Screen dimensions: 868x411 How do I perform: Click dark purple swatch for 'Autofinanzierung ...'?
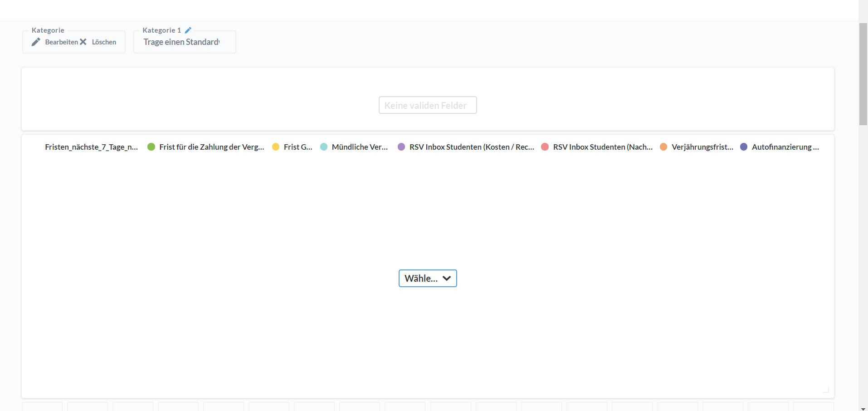pyautogui.click(x=744, y=147)
